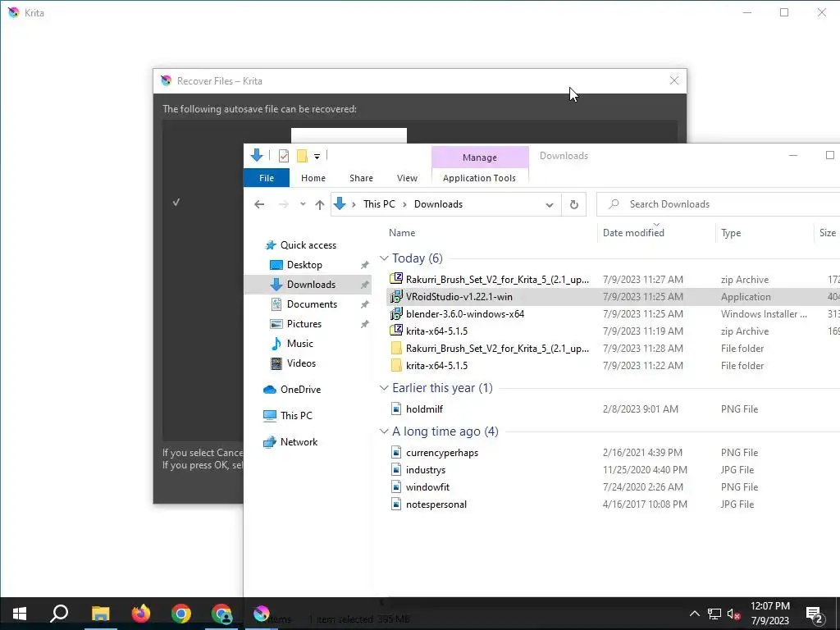Open the address bar history dropdown
840x630 pixels.
pos(549,204)
